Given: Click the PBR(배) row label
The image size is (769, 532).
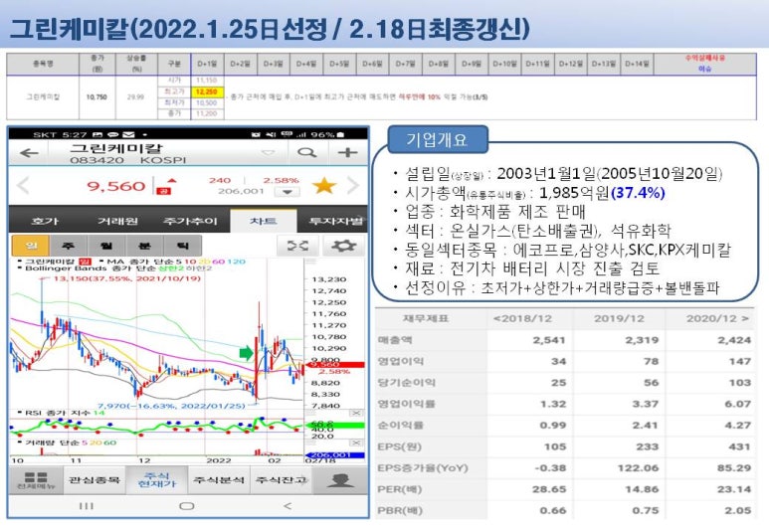Looking at the screenshot, I should [399, 510].
